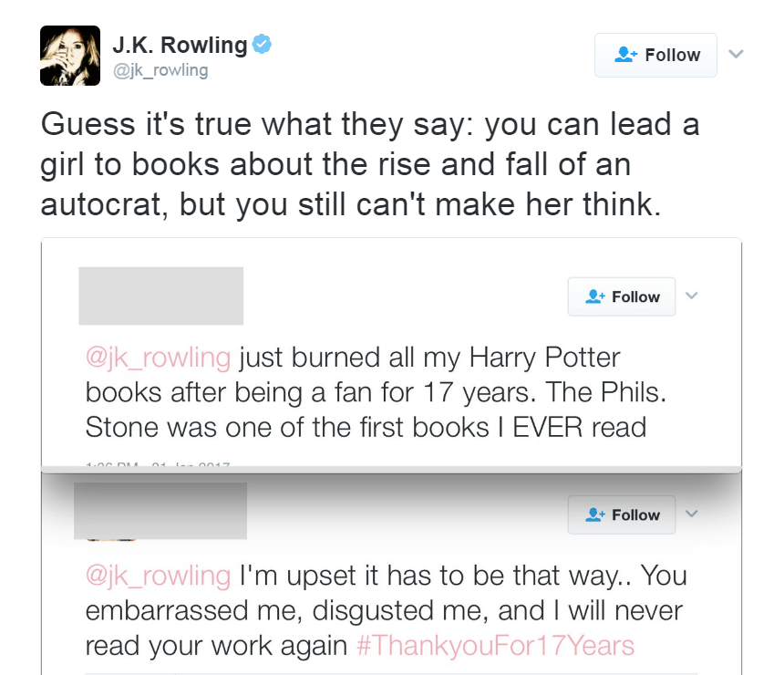Open the chevron menu on the book-burning tweet

[691, 296]
